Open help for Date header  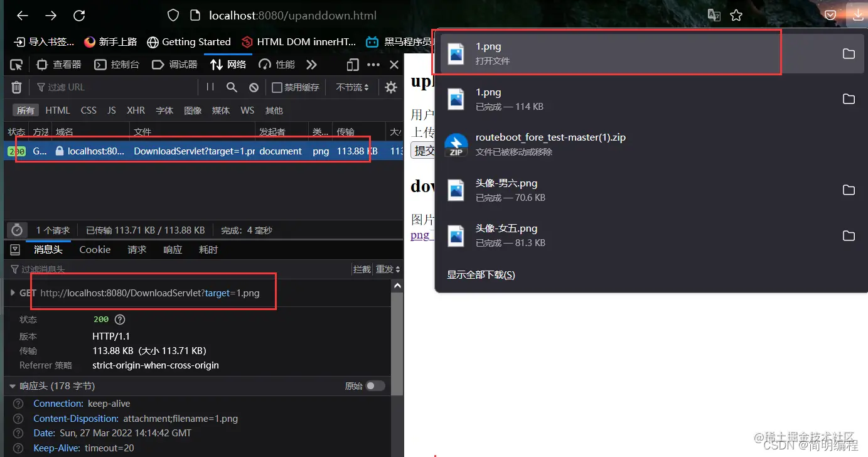click(19, 433)
